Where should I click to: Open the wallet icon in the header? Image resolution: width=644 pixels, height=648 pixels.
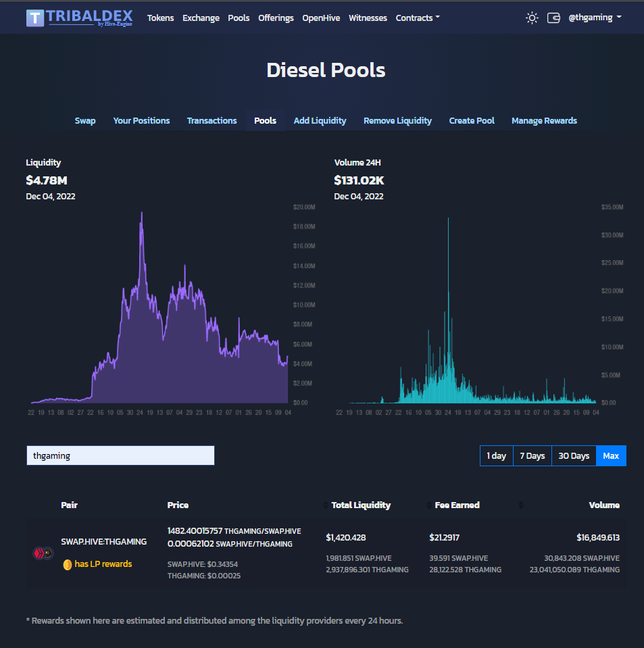coord(553,18)
